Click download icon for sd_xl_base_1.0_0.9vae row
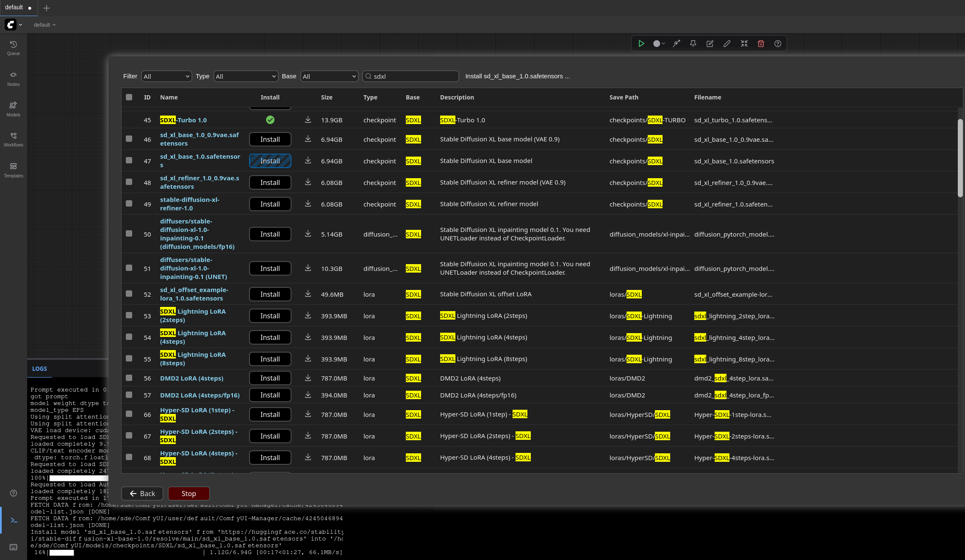Image resolution: width=965 pixels, height=560 pixels. (308, 139)
